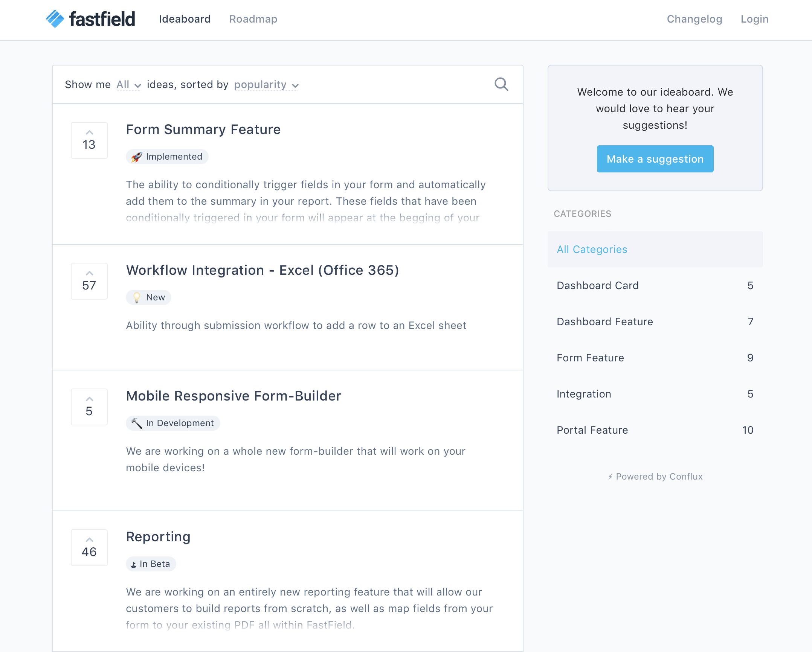Viewport: 812px width, 652px height.
Task: Expand the Show me filter chevron
Action: (x=138, y=86)
